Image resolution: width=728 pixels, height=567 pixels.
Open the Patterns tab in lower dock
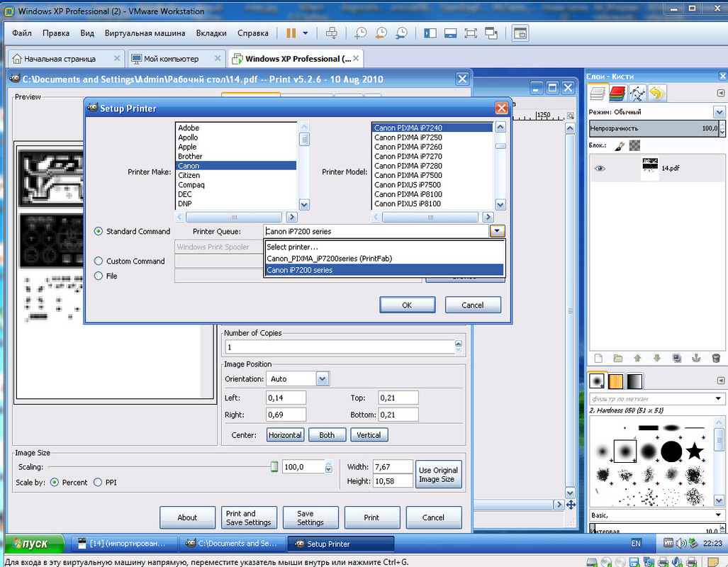[615, 381]
